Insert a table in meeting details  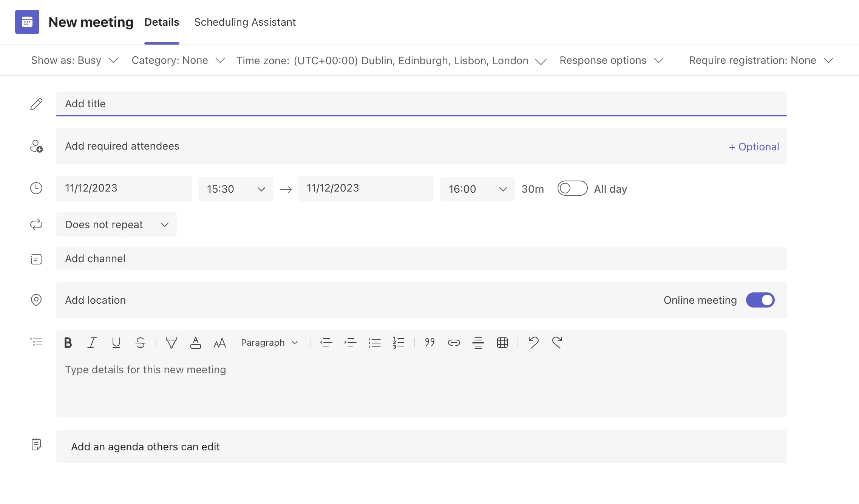point(502,343)
